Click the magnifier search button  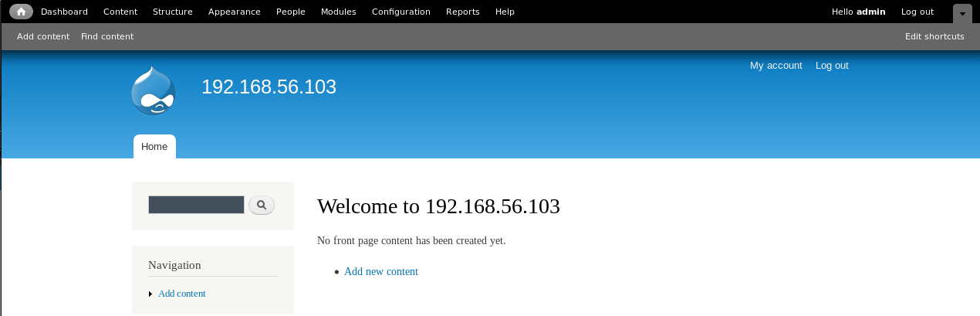pyautogui.click(x=262, y=205)
